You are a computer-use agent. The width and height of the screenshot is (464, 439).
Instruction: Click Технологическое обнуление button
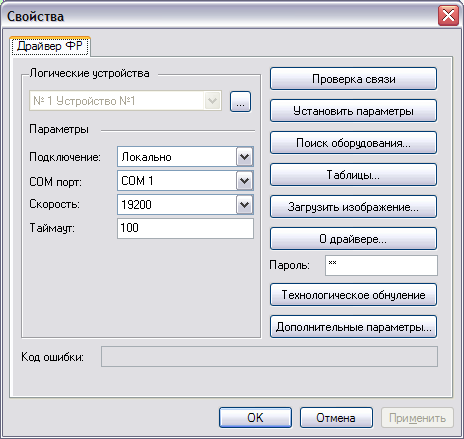click(x=353, y=295)
